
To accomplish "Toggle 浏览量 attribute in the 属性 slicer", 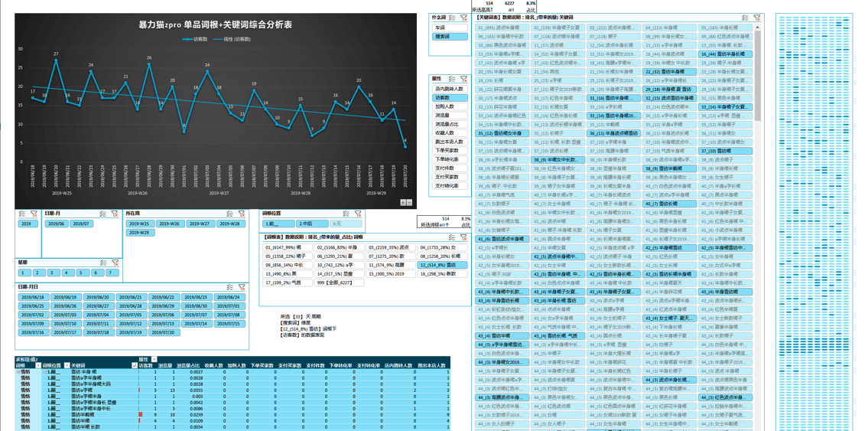I will click(450, 116).
